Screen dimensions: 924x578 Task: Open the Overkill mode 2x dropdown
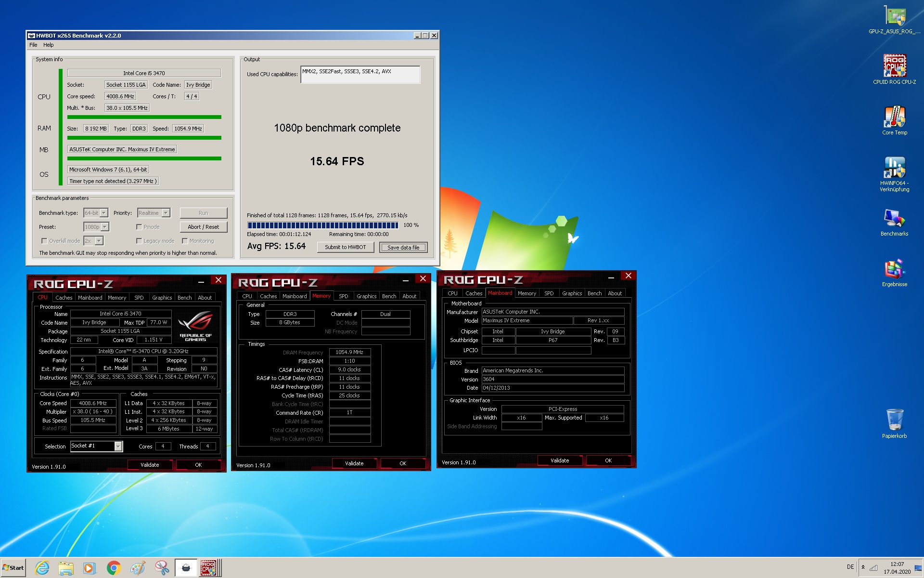tap(99, 241)
